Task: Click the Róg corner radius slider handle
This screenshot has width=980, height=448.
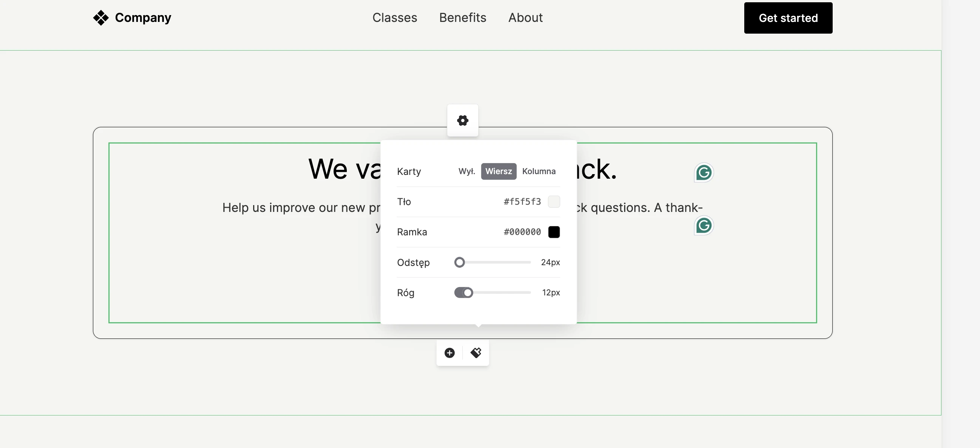Action: (468, 293)
